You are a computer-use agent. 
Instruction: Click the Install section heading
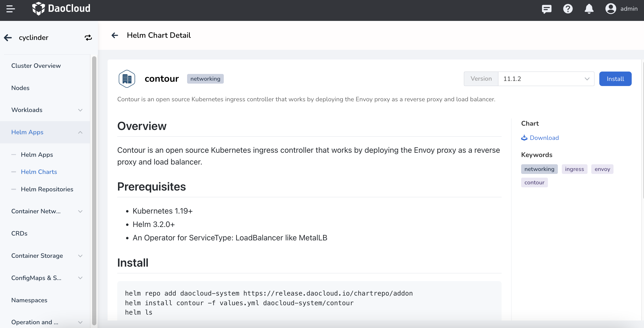[x=133, y=263]
